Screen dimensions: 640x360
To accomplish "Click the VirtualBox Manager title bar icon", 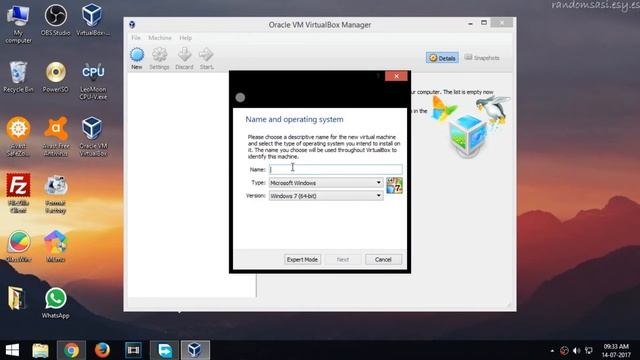I will [x=132, y=24].
